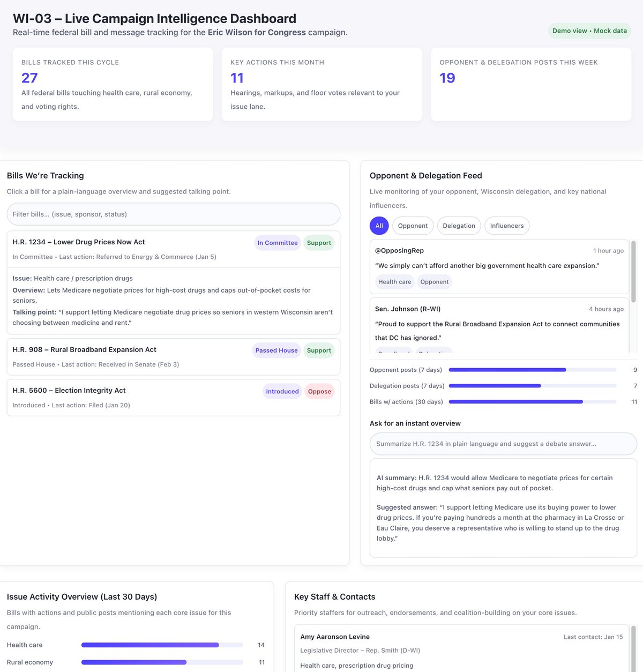This screenshot has height=672, width=643.
Task: Click the bills tracked number 27
Action: click(29, 78)
